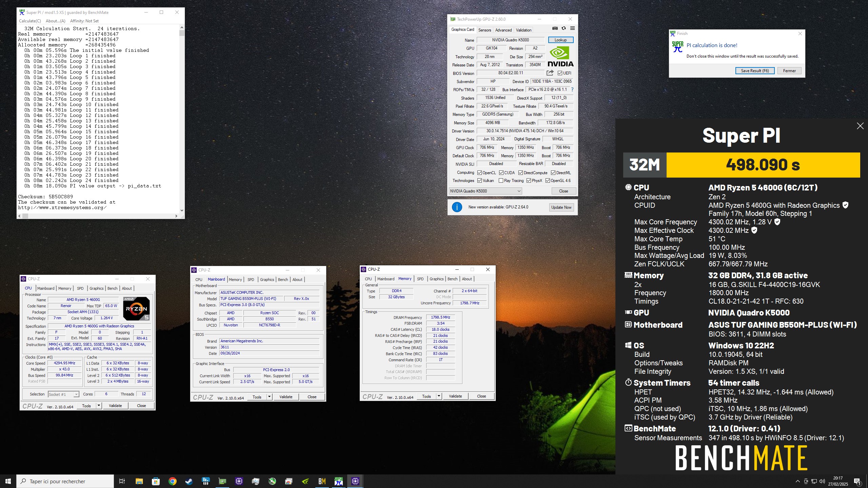Toggle the UEFI checkbox in GPU-Z
The image size is (868, 488).
[560, 73]
